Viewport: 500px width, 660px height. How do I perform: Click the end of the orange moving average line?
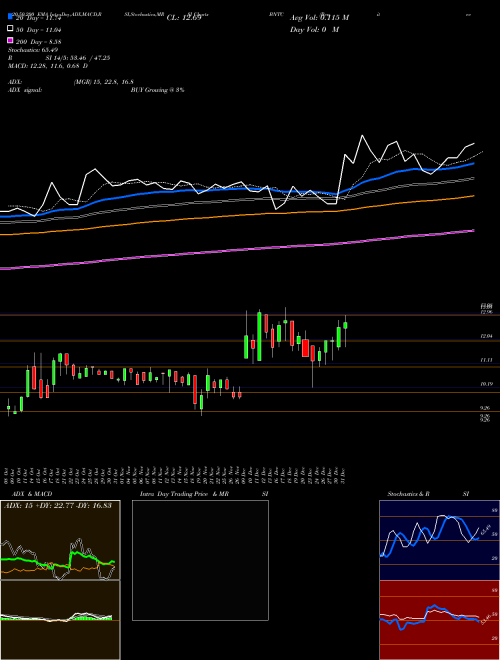pyautogui.click(x=473, y=196)
